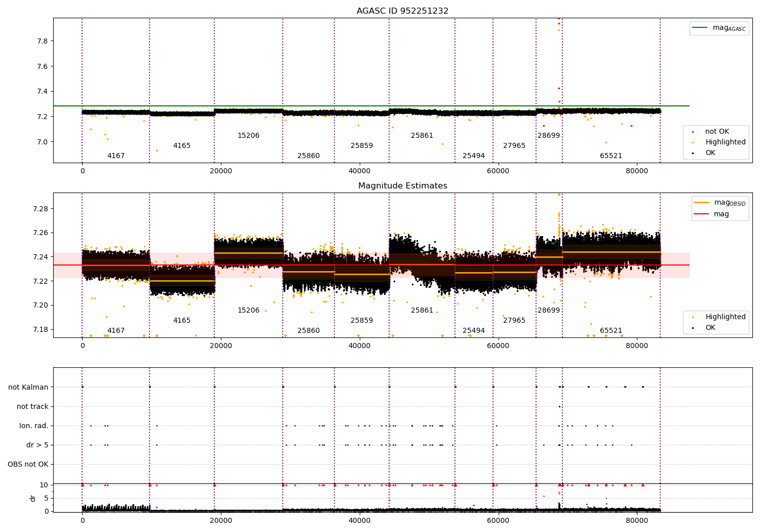This screenshot has width=760, height=532.
Task: Click the plot title 'AGASC ID 952251232'
Action: (402, 11)
